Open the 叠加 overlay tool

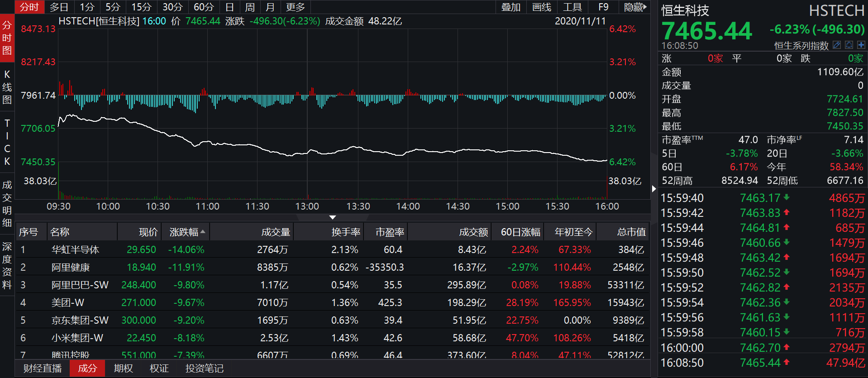click(x=510, y=7)
